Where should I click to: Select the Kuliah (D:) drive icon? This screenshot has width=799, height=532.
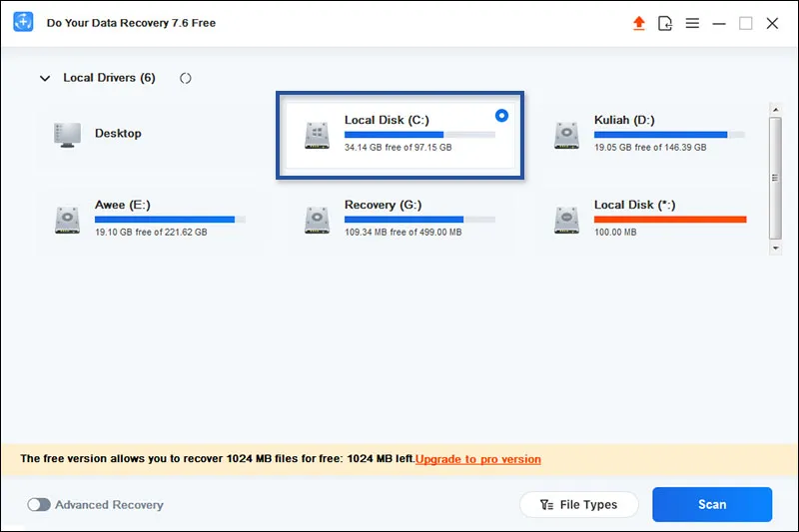pos(567,135)
